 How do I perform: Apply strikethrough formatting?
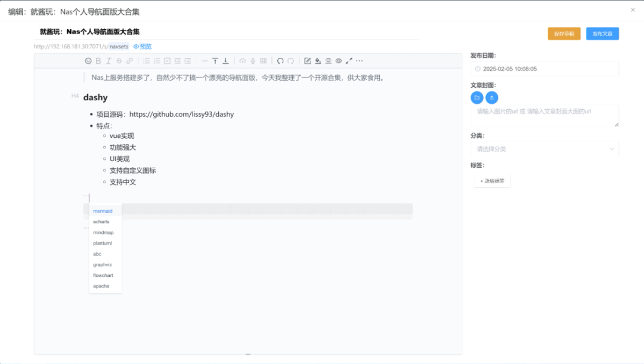pos(119,61)
